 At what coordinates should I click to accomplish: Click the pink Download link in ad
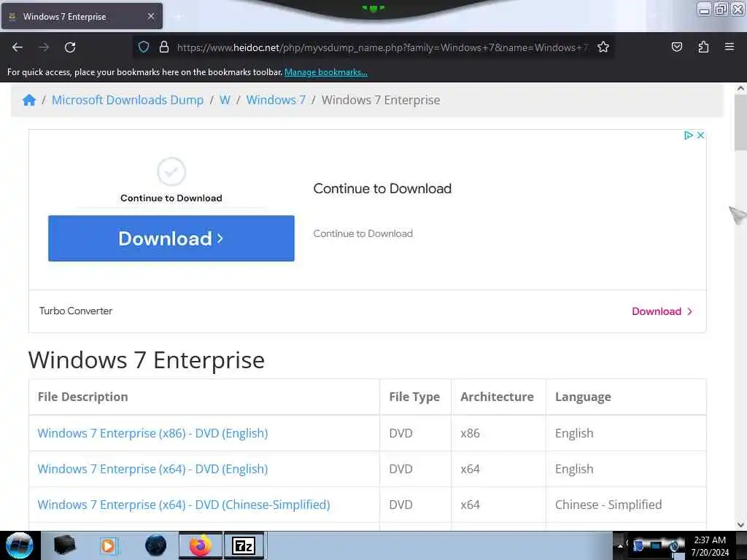[662, 311]
